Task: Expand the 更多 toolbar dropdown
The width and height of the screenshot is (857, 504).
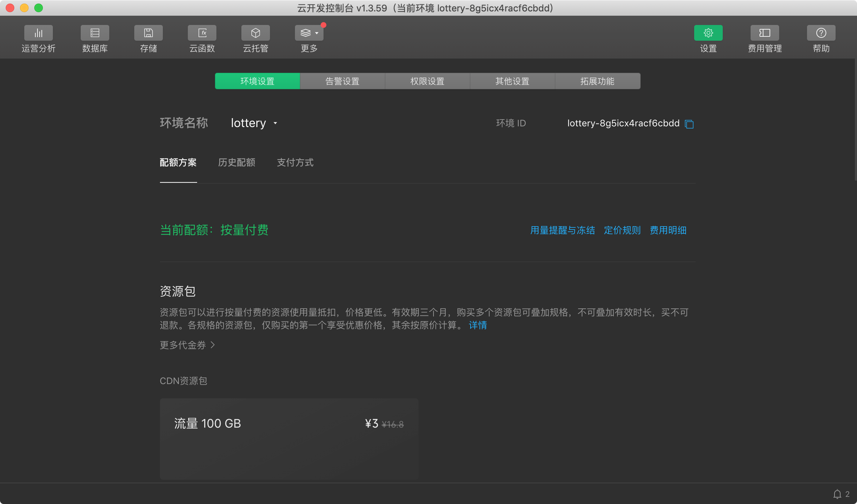Action: tap(309, 33)
